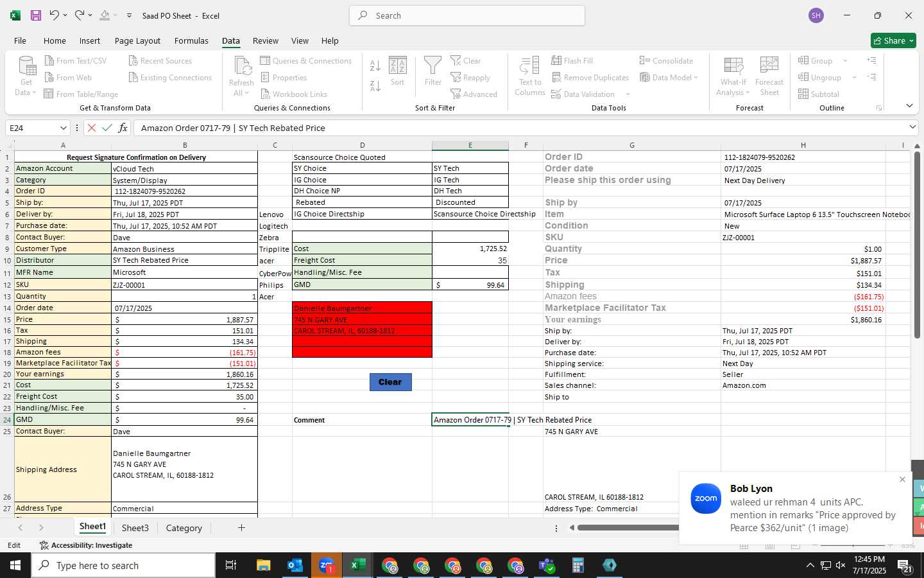Open the Page Layout tab
Screen dimensions: 924x578
137,40
